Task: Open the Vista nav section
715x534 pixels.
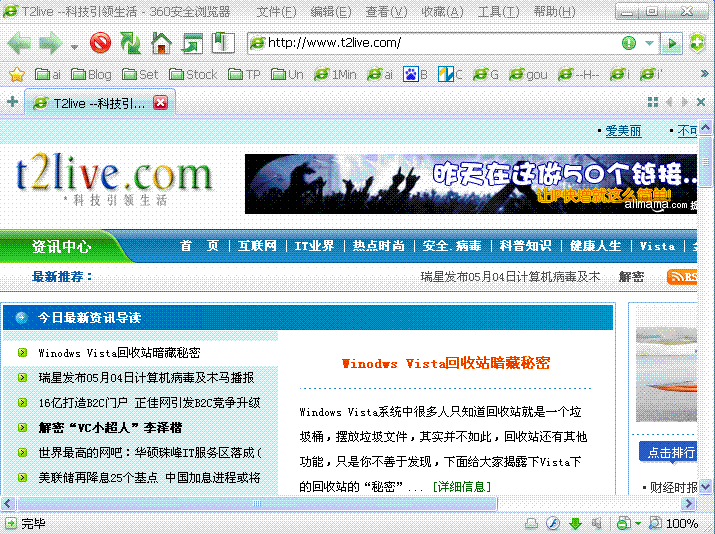Action: coord(657,246)
